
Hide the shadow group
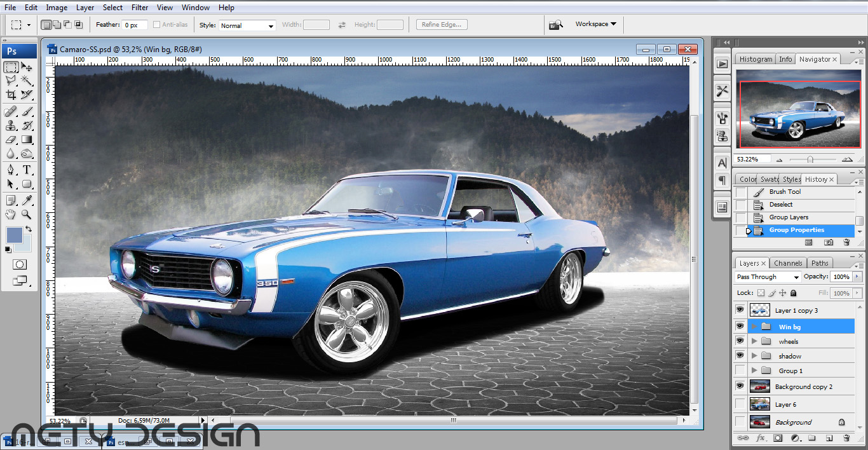740,355
